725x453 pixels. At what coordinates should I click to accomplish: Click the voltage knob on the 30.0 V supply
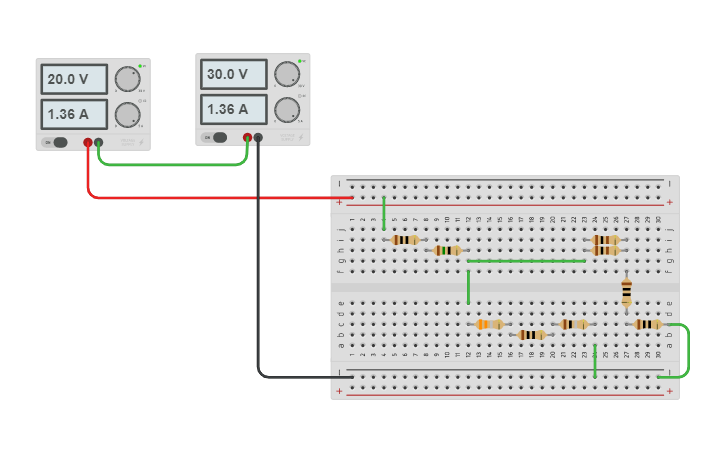[x=286, y=74]
